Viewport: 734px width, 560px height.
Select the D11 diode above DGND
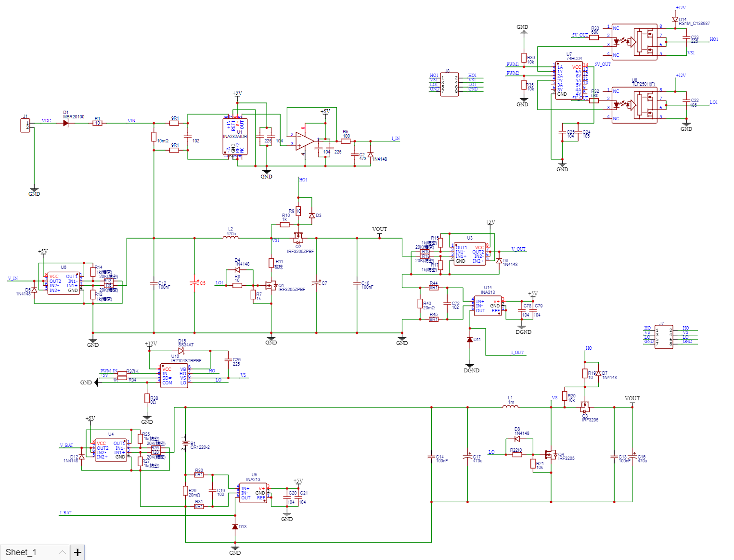pos(470,340)
